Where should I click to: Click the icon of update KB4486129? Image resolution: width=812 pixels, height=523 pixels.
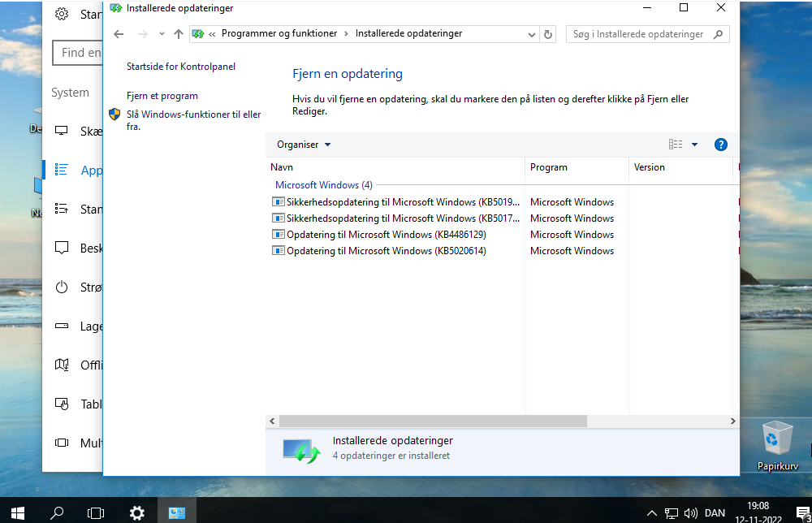coord(278,235)
